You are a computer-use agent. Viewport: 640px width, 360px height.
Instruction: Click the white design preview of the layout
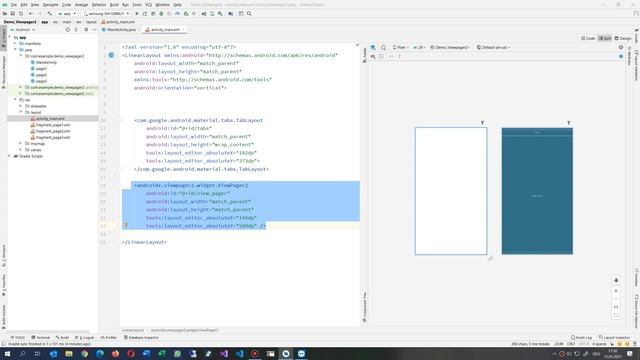click(x=451, y=191)
